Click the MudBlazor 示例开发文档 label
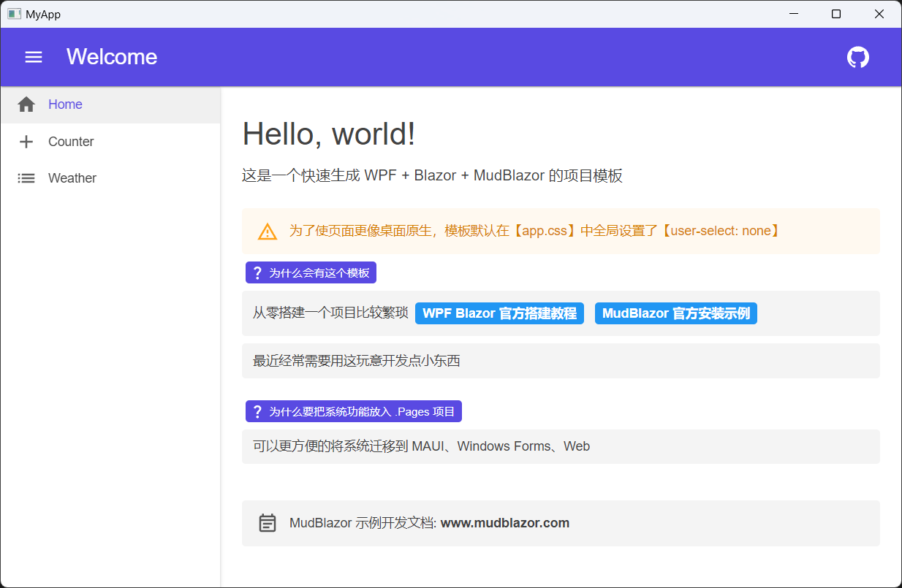The image size is (902, 588). (x=363, y=523)
